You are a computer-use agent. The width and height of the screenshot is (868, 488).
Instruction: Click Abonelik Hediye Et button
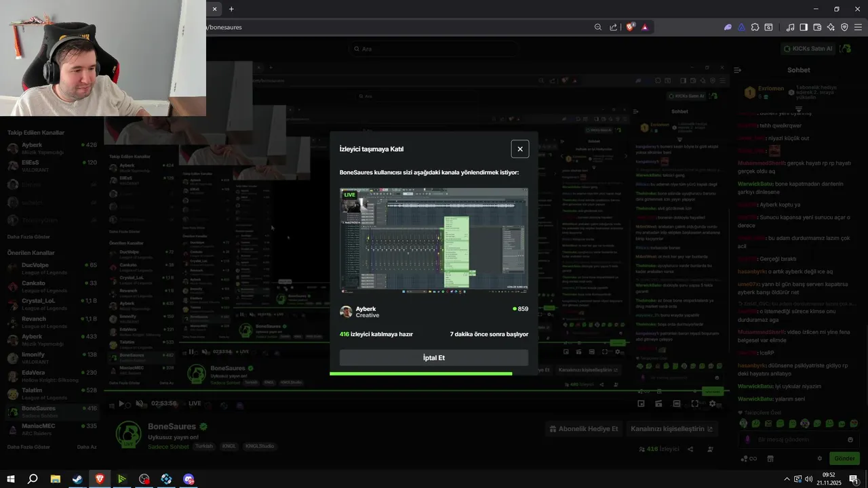pyautogui.click(x=584, y=429)
